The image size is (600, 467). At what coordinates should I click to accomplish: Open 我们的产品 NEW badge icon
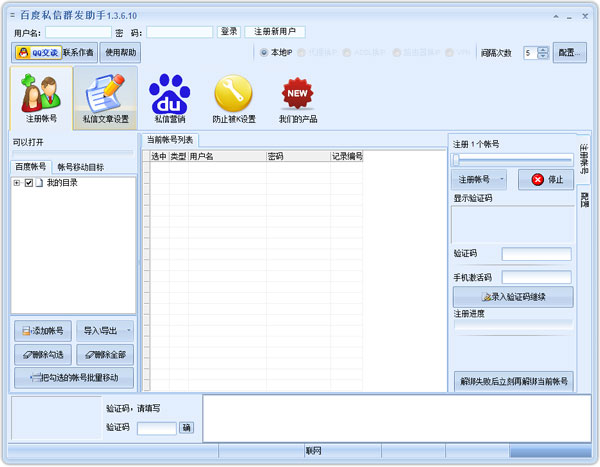tap(298, 99)
